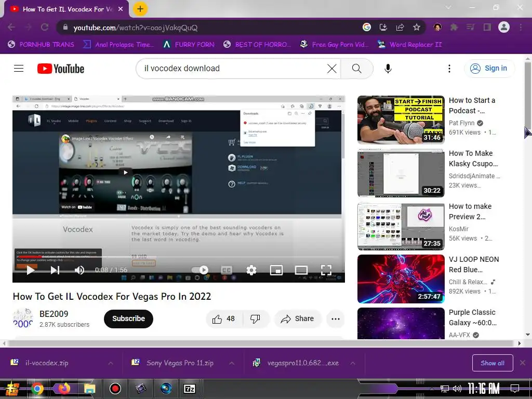Screen dimensions: 532x399
Task: Open Firefox from taskbar
Action: pos(64,389)
